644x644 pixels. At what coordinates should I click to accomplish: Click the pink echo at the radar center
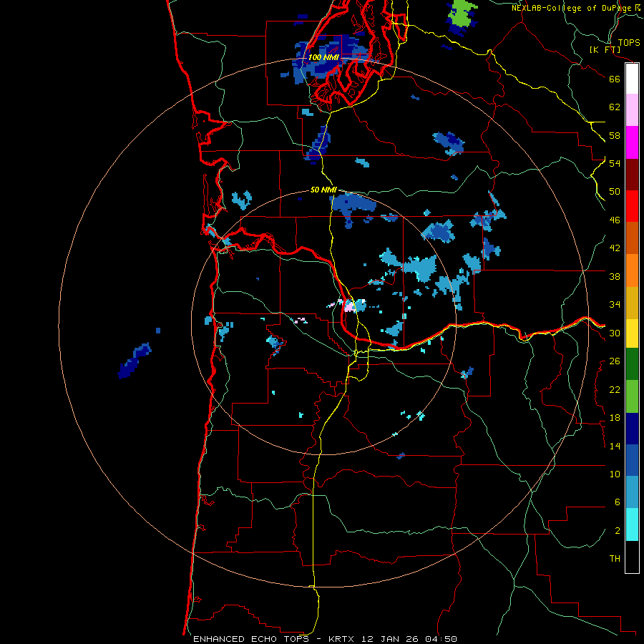349,306
